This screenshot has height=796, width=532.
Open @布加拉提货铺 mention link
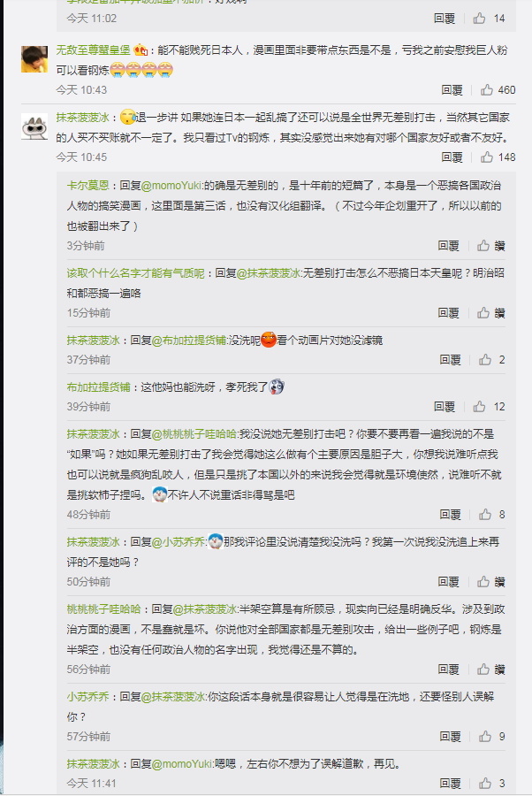[x=188, y=341]
